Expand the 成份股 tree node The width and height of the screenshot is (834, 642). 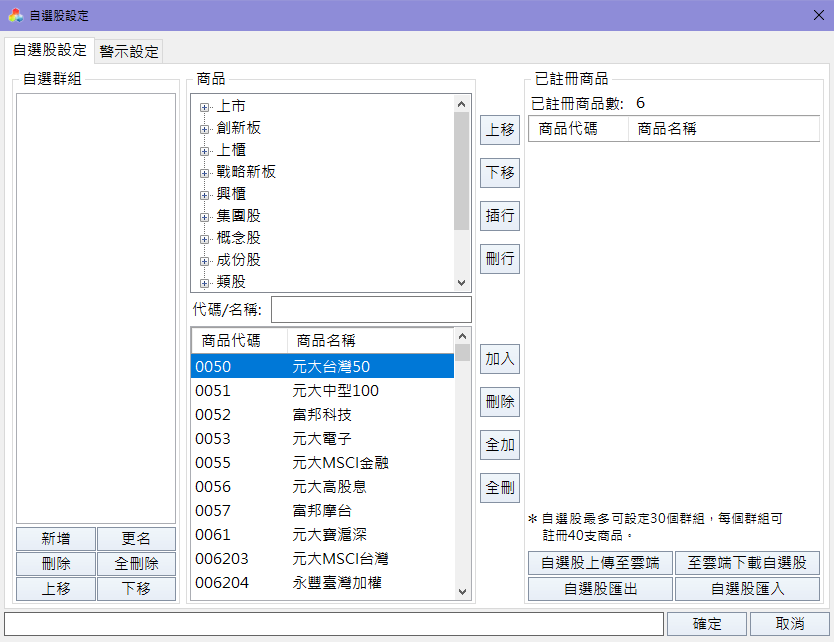click(x=204, y=261)
